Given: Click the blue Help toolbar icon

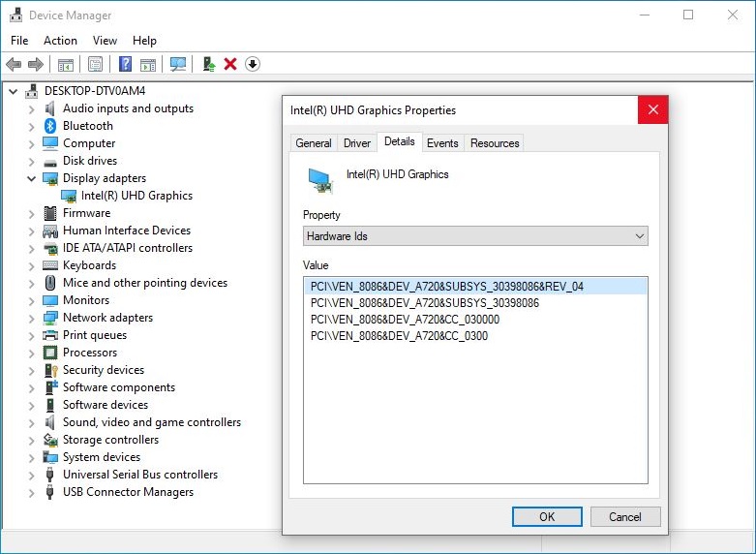Looking at the screenshot, I should [x=126, y=64].
